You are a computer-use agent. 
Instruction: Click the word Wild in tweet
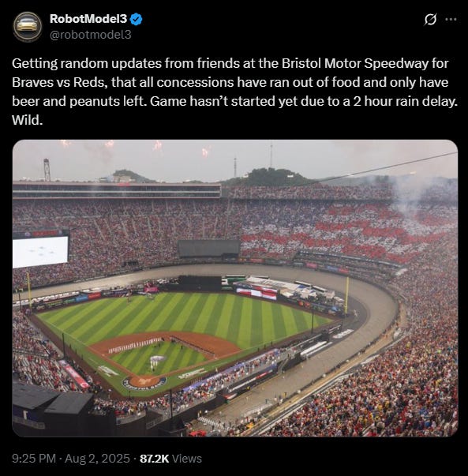[x=28, y=121]
